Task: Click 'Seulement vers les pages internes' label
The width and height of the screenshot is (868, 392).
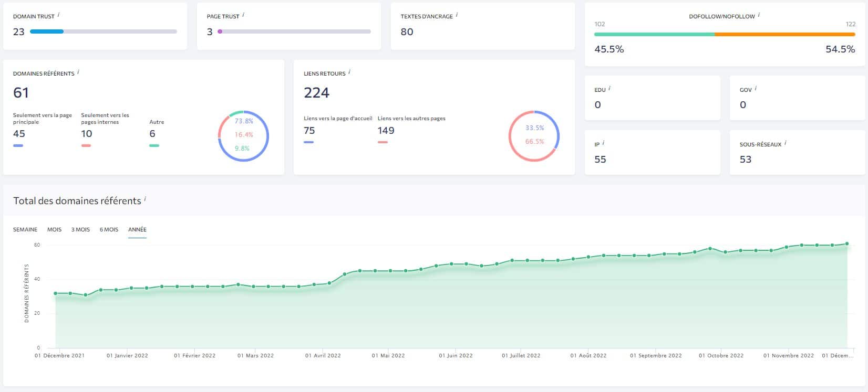Action: pyautogui.click(x=105, y=119)
